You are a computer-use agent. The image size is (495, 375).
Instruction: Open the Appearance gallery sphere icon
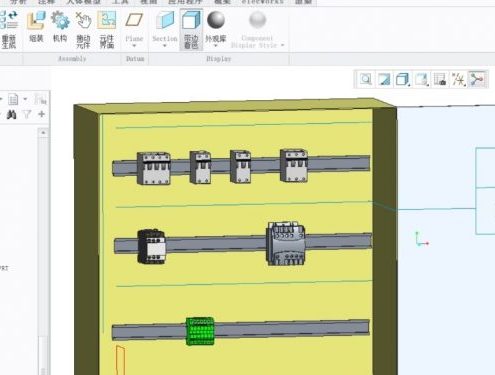[216, 27]
